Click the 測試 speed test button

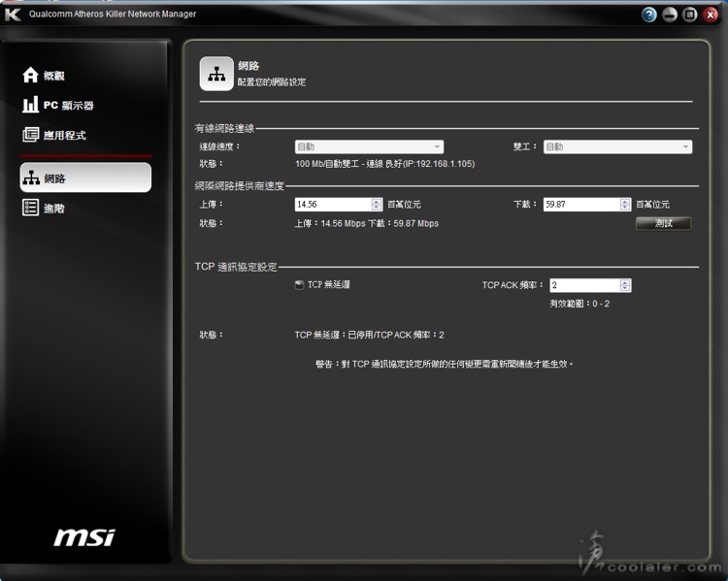664,223
